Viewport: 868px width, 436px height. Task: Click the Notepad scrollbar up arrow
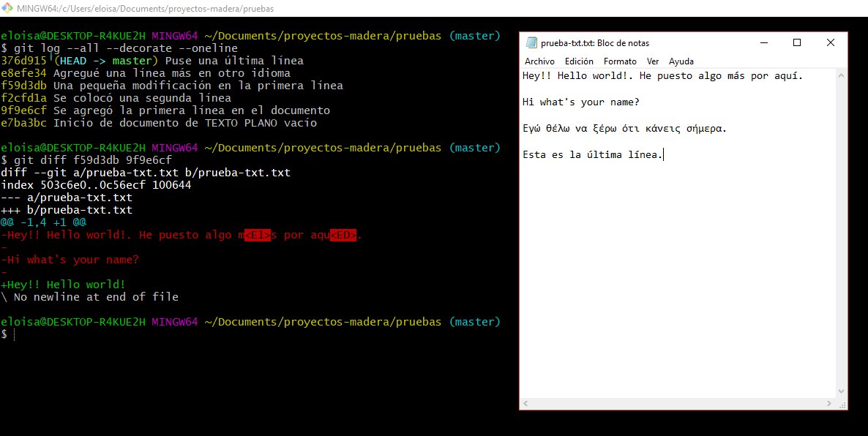click(842, 75)
